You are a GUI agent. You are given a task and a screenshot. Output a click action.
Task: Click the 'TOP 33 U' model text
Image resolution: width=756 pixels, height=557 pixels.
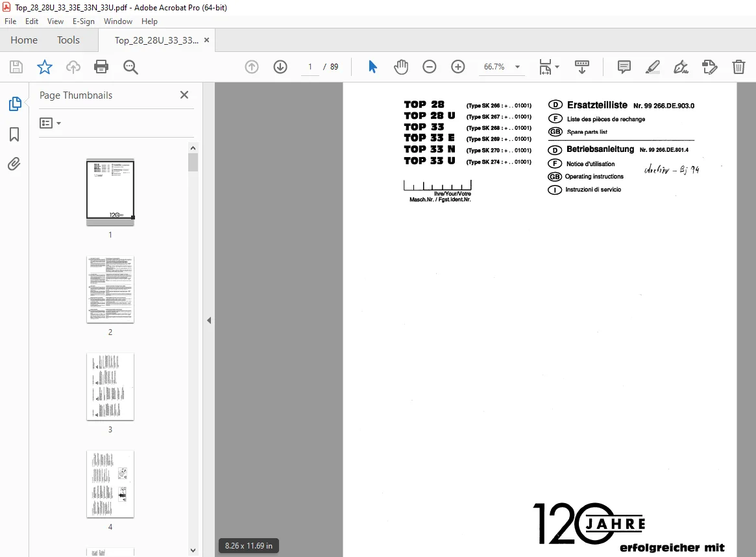tap(429, 160)
